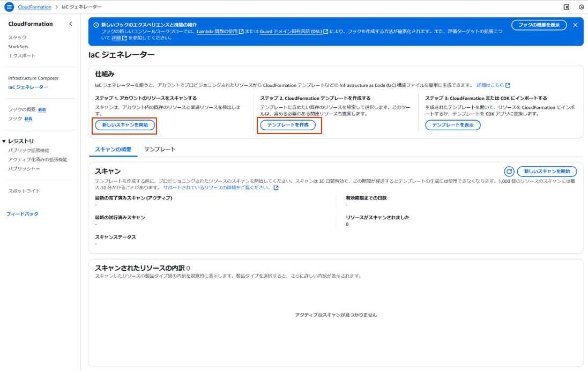Open the account settings hexagon icon
This screenshot has width=588, height=371.
pos(582,6)
